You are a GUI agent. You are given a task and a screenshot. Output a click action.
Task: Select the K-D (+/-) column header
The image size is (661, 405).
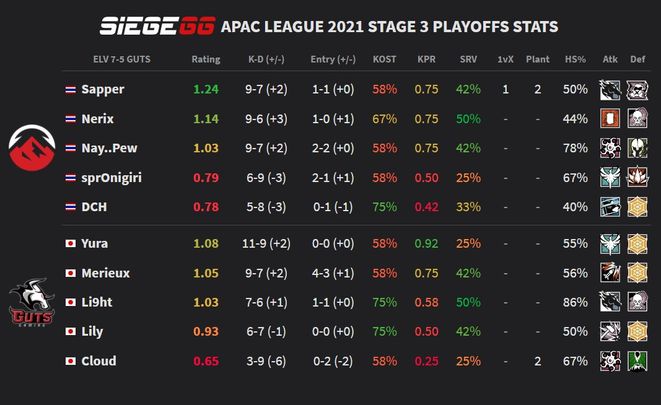point(266,59)
